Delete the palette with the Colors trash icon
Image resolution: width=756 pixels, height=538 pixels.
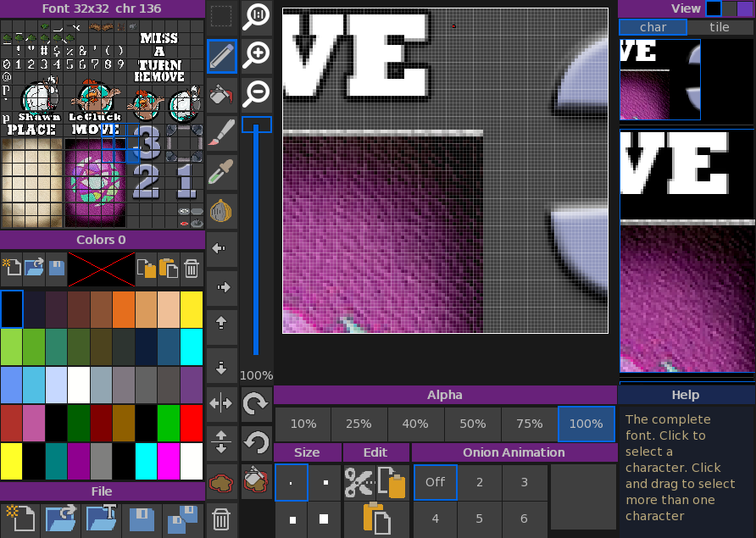192,269
